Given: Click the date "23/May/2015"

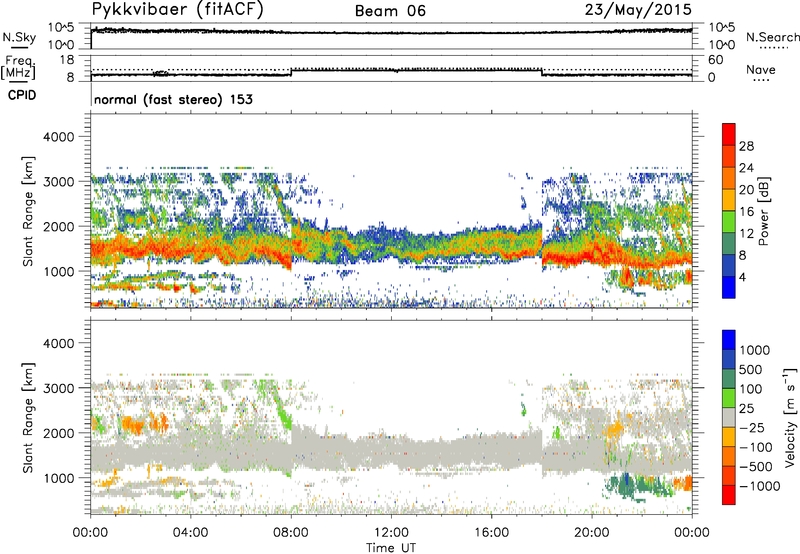Looking at the screenshot, I should [638, 10].
